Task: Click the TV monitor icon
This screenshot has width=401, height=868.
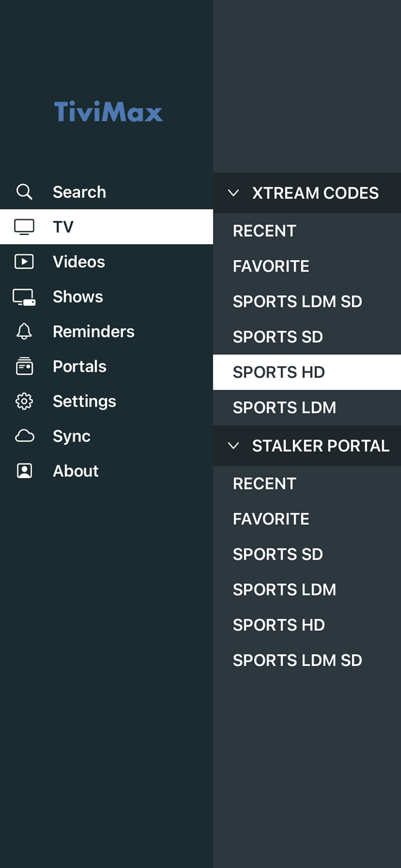Action: pyautogui.click(x=24, y=227)
